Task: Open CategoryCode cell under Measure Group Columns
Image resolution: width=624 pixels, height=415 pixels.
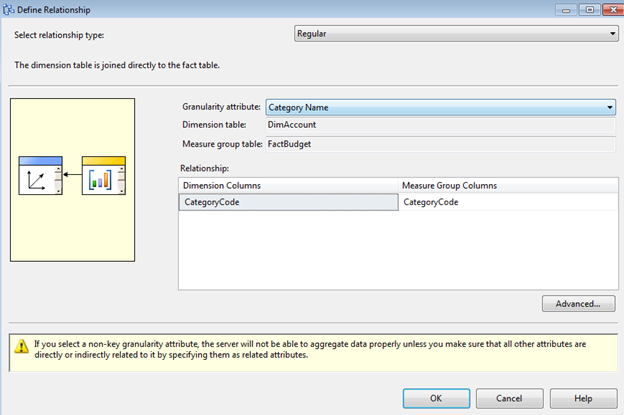Action: [507, 202]
